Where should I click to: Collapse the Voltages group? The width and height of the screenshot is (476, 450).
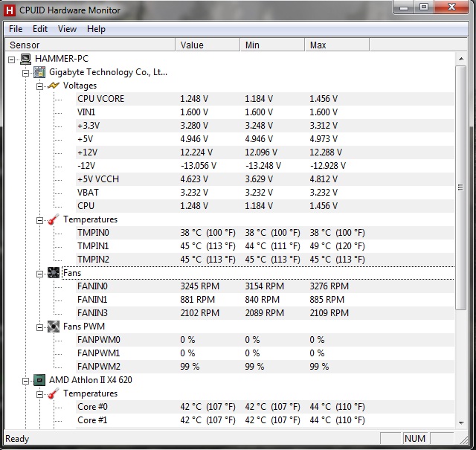(x=39, y=86)
